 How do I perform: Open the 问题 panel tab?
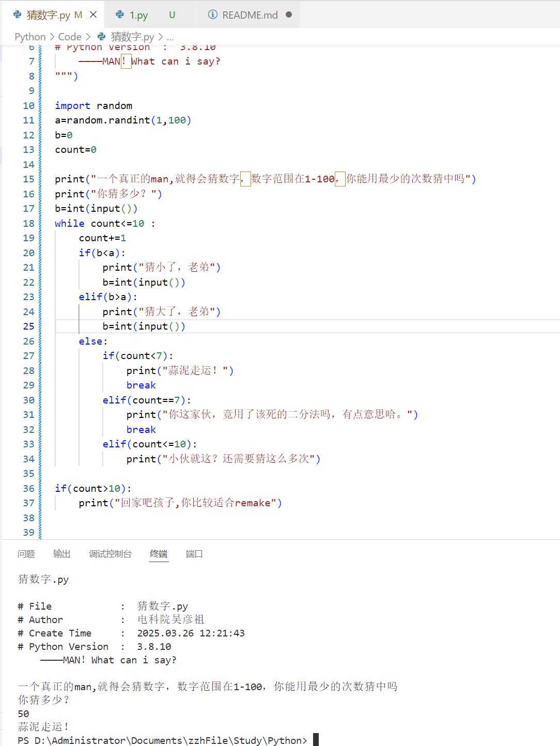click(26, 554)
